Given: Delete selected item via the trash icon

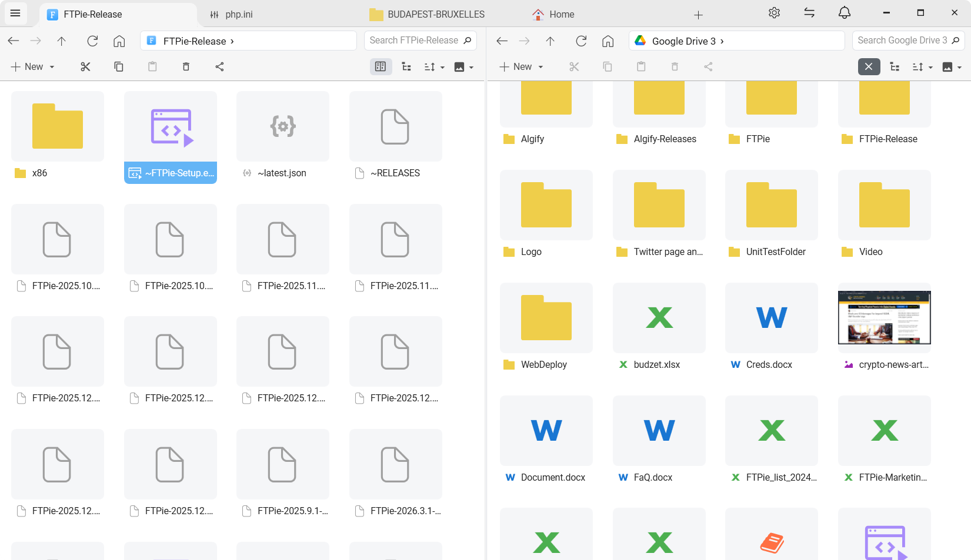Looking at the screenshot, I should pos(186,66).
